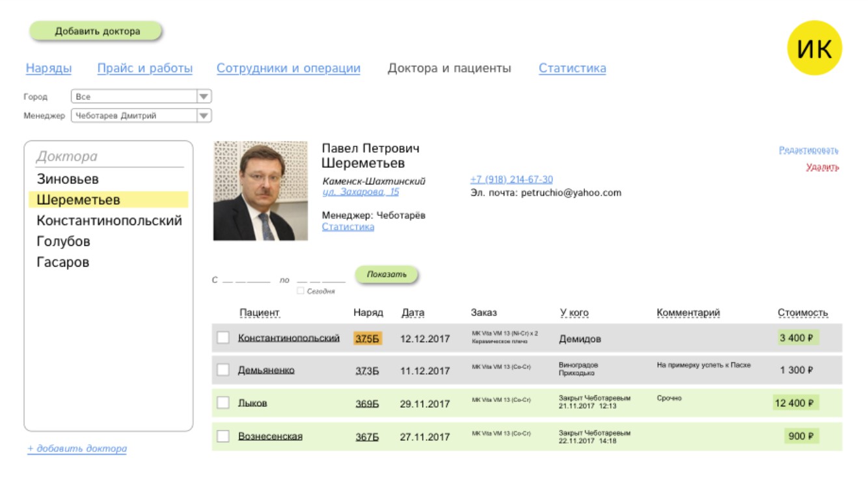This screenshot has height=489, width=868.
Task: Click the comment На примерку успеть к Пасхе
Action: [703, 365]
